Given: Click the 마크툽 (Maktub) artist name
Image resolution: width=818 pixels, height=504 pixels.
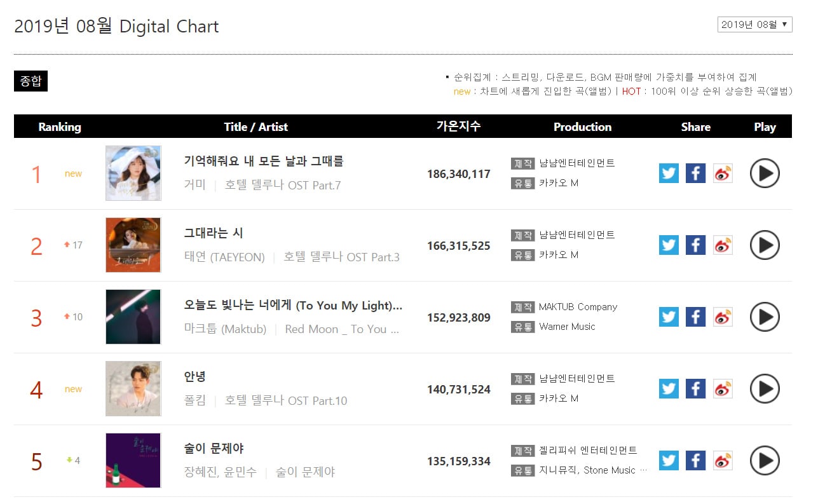Looking at the screenshot, I should coord(225,329).
